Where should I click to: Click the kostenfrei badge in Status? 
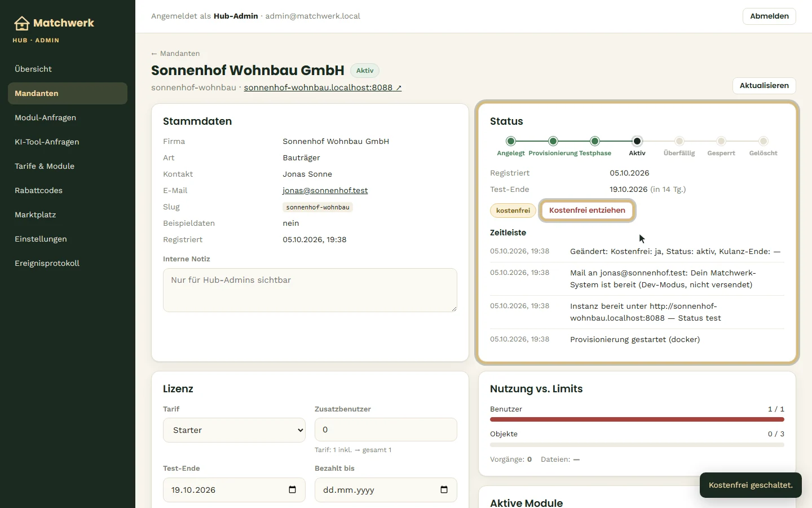point(513,211)
